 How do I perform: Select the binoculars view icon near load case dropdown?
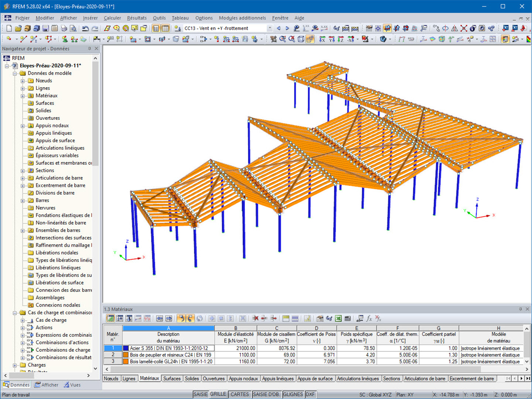(336, 28)
